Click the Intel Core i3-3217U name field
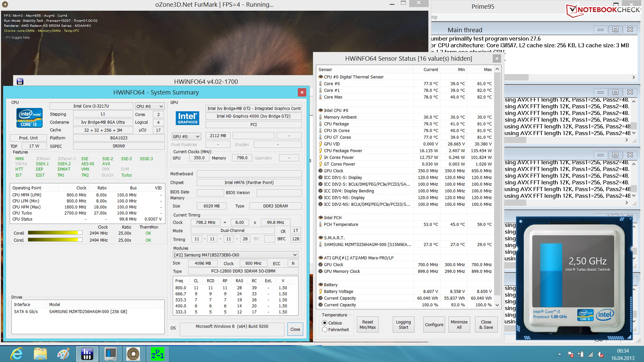 click(91, 106)
